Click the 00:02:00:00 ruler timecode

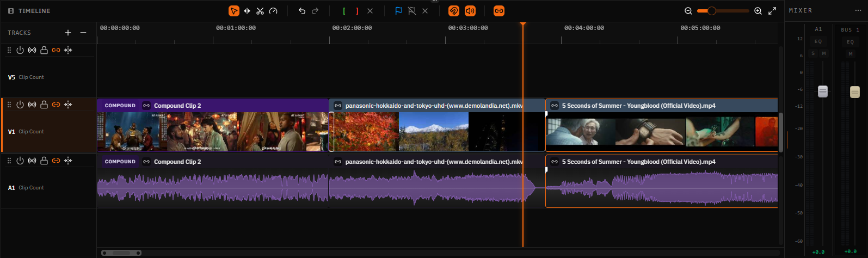352,28
